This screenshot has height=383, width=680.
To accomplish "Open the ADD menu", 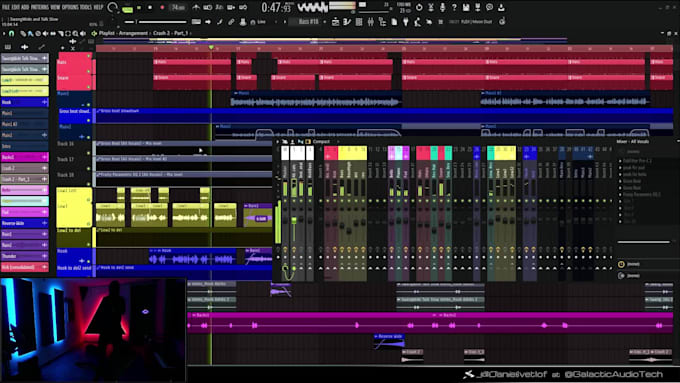I will click(25, 7).
